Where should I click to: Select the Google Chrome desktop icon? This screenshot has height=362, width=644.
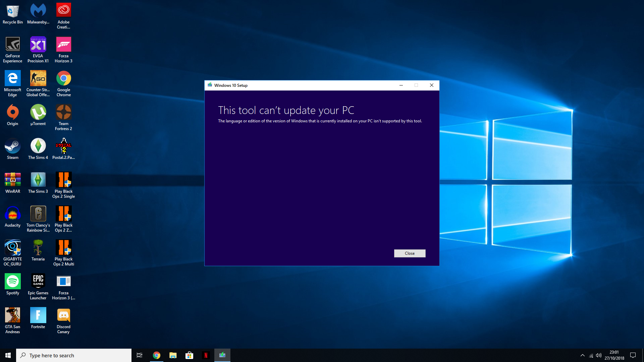64,84
